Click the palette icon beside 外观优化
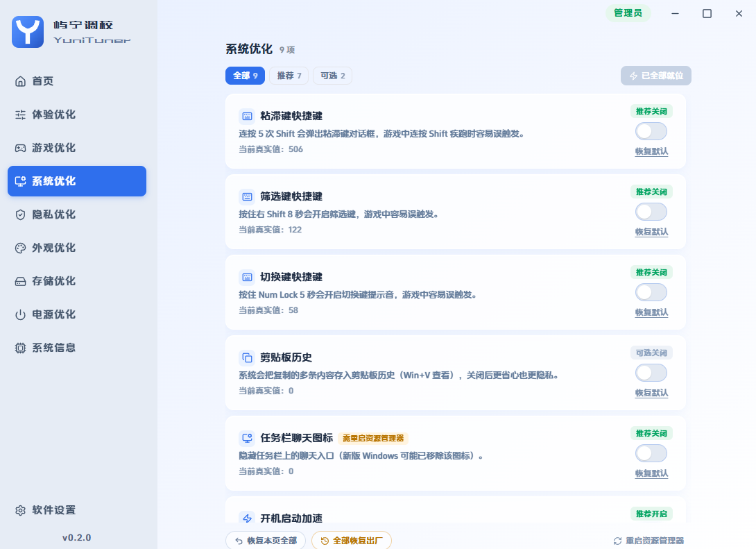756x549 pixels. (x=20, y=248)
